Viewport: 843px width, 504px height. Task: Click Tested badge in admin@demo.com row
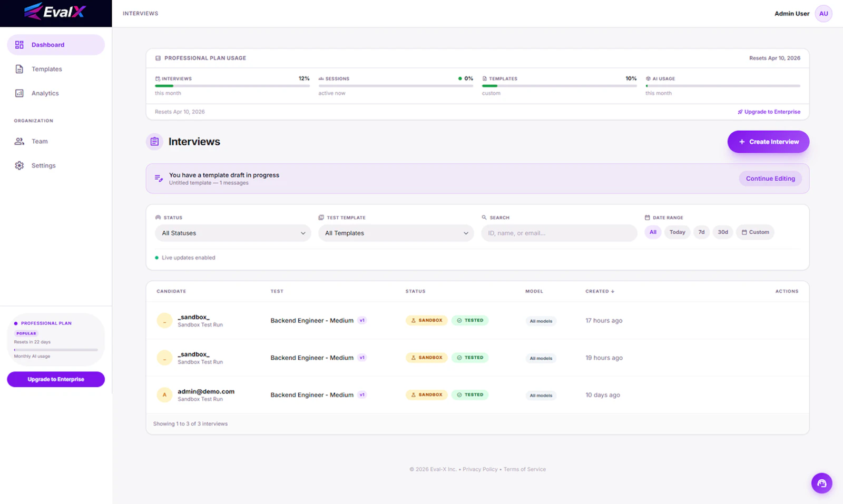470,394
